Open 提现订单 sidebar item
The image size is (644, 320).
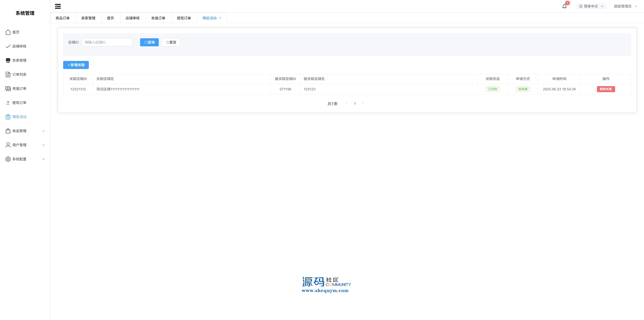coord(19,103)
